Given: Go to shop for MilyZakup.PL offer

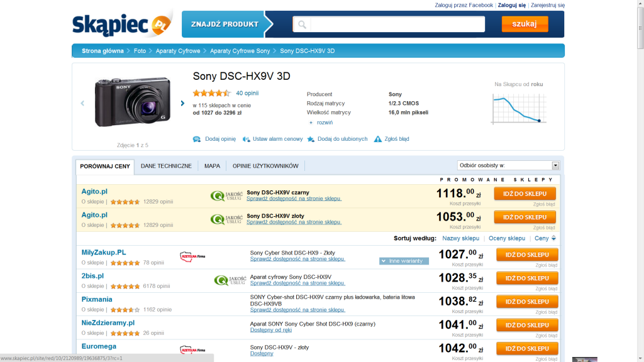Looking at the screenshot, I should [x=528, y=255].
